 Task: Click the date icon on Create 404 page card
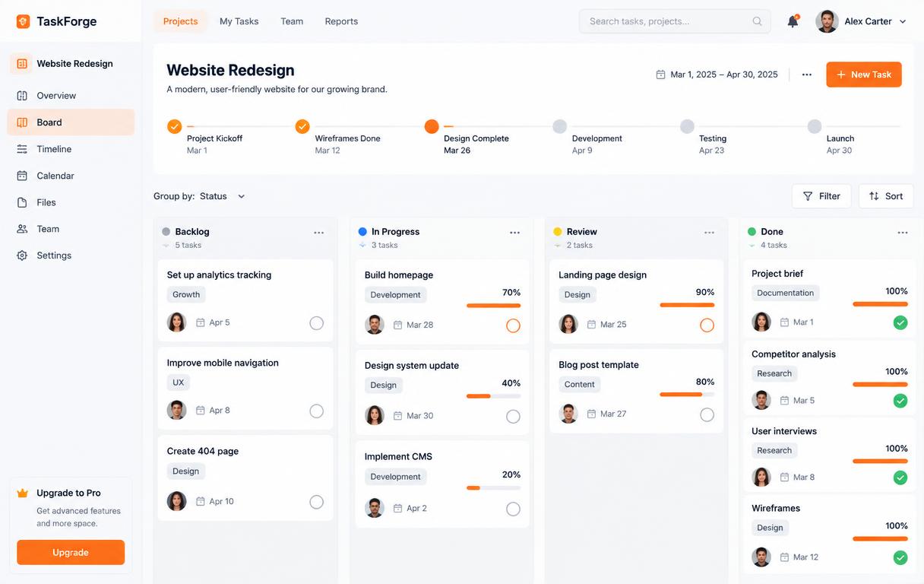(x=201, y=502)
